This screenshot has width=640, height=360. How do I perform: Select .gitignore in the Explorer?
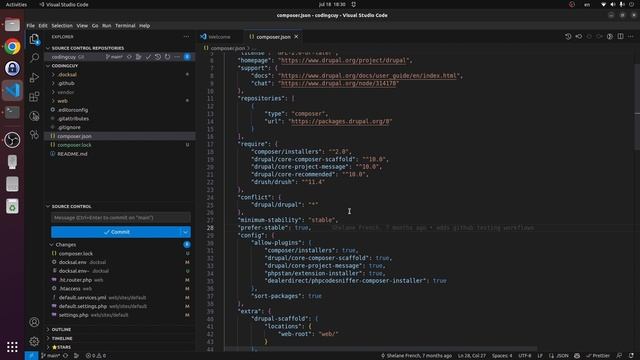tap(69, 127)
